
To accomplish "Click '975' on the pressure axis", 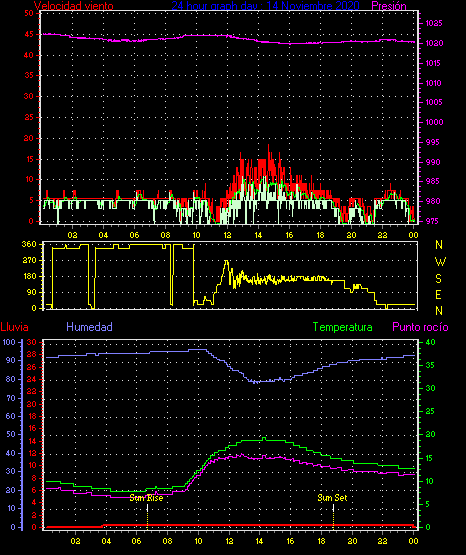I will pos(432,221).
